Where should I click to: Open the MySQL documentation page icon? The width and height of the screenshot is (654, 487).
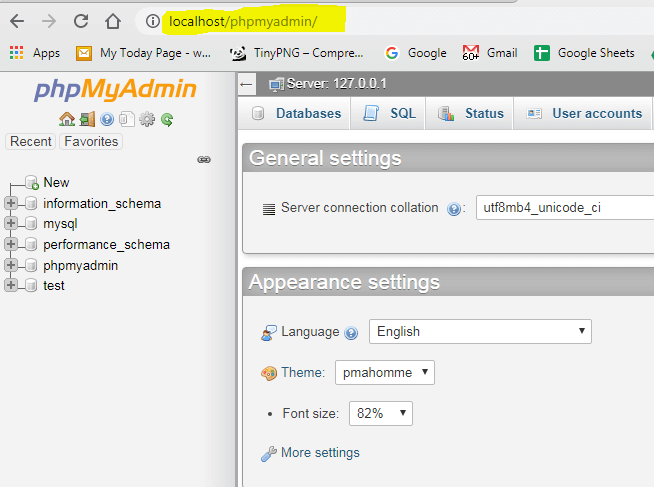[x=127, y=119]
